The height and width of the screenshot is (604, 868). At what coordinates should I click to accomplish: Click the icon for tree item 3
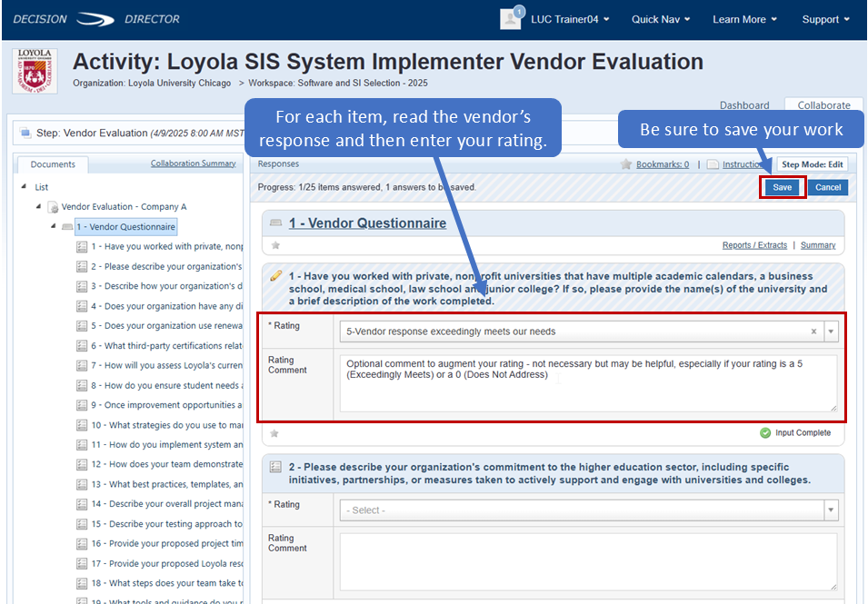click(82, 286)
